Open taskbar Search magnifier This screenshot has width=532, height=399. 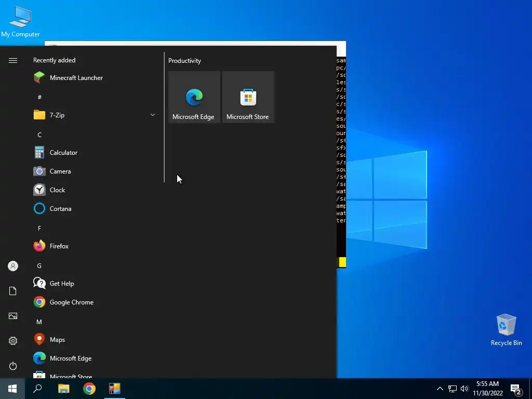(x=37, y=389)
